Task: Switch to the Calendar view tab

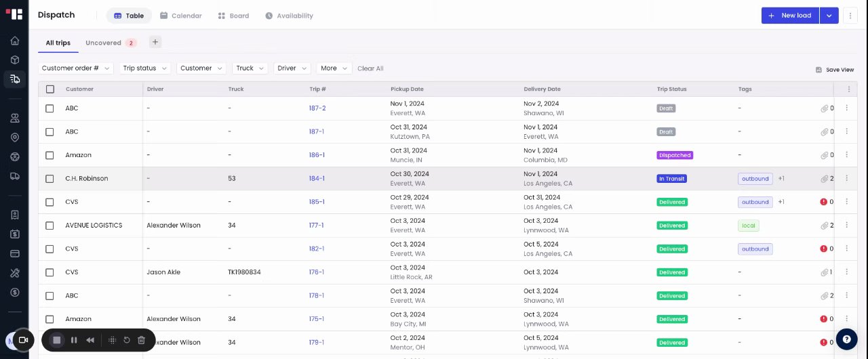Action: coord(181,16)
